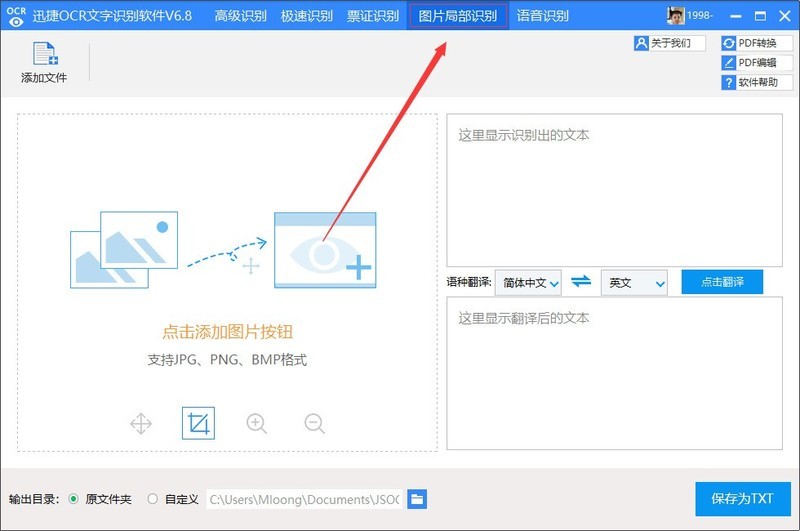The width and height of the screenshot is (800, 531).
Task: Select the 原文件夹 radio button
Action: point(73,499)
